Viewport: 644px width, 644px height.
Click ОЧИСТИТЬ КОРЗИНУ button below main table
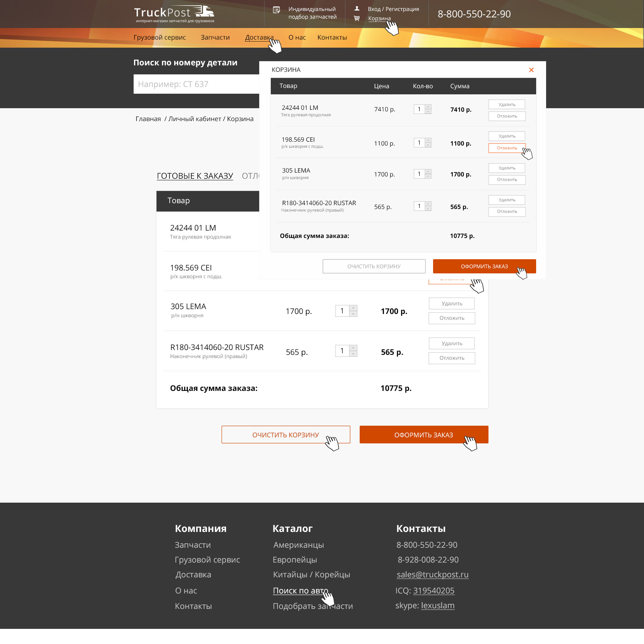[x=285, y=435]
